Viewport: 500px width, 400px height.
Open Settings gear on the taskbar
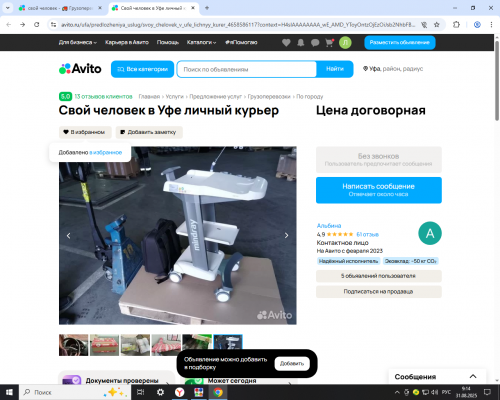tap(160, 392)
